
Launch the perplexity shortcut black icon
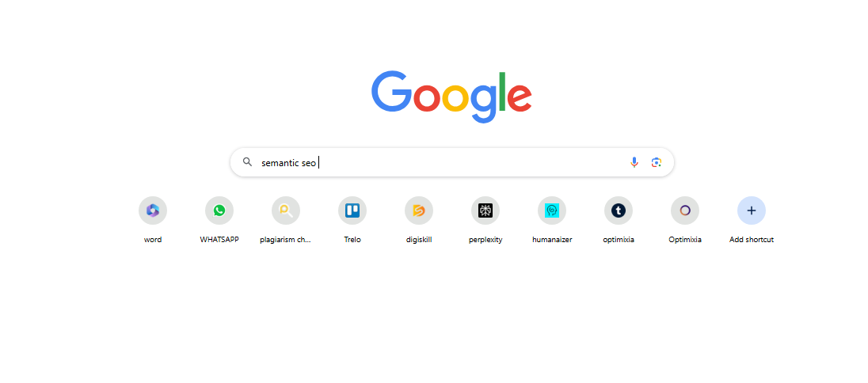(x=485, y=210)
